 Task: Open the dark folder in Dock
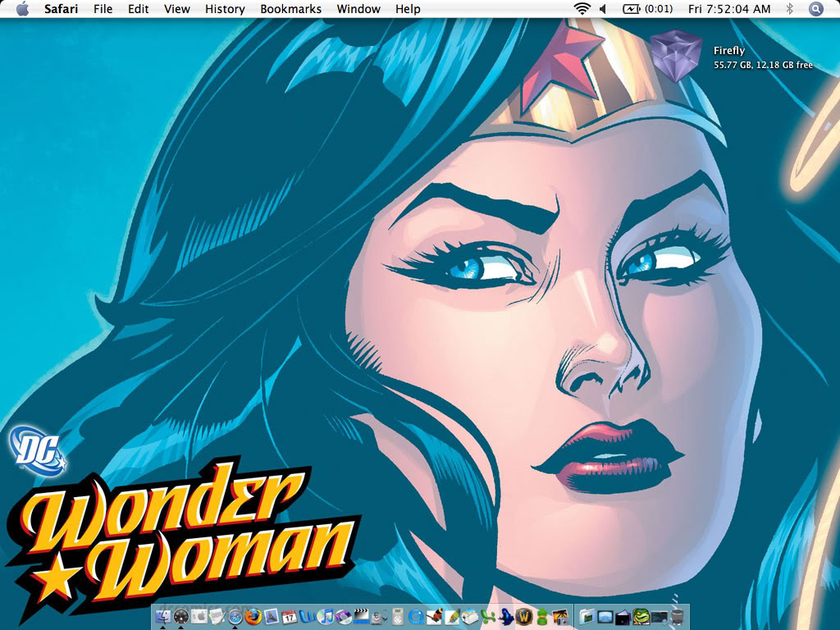click(x=623, y=617)
